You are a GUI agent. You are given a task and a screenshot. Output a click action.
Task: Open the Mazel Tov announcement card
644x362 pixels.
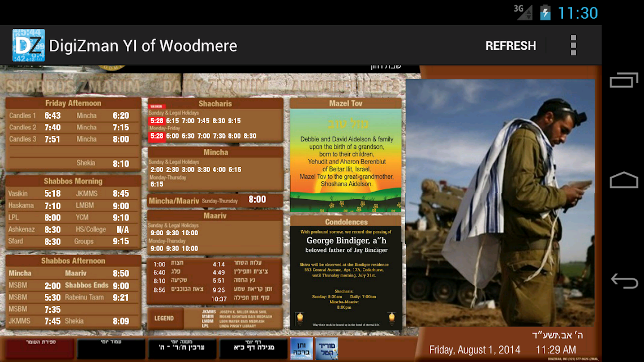(345, 161)
